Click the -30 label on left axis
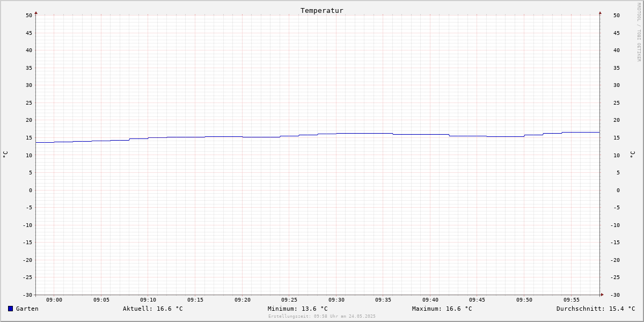Screen dimensions: 644x322 pyautogui.click(x=27, y=295)
